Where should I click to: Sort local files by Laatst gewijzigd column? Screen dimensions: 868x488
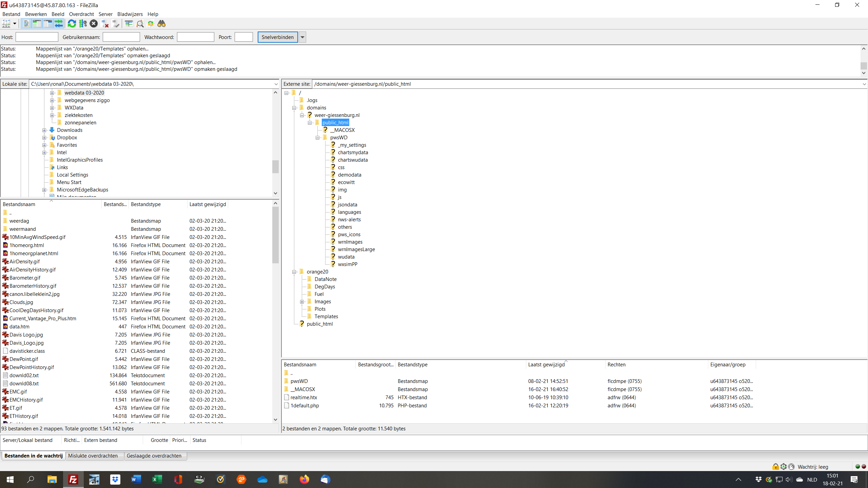(208, 204)
